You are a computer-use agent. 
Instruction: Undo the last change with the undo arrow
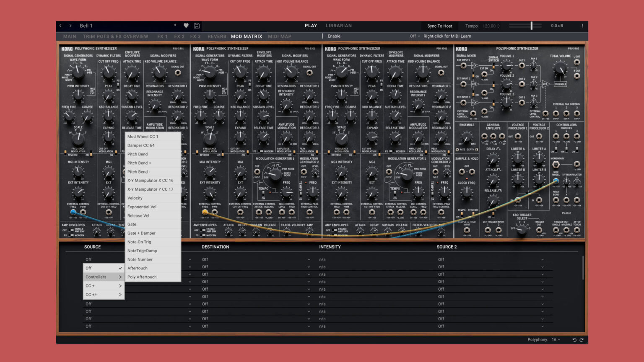point(574,340)
